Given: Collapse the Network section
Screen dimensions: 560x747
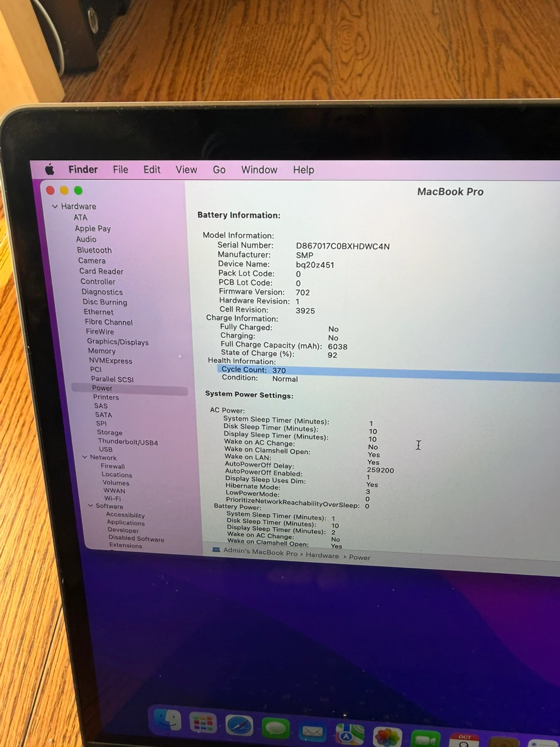Looking at the screenshot, I should pos(85,457).
